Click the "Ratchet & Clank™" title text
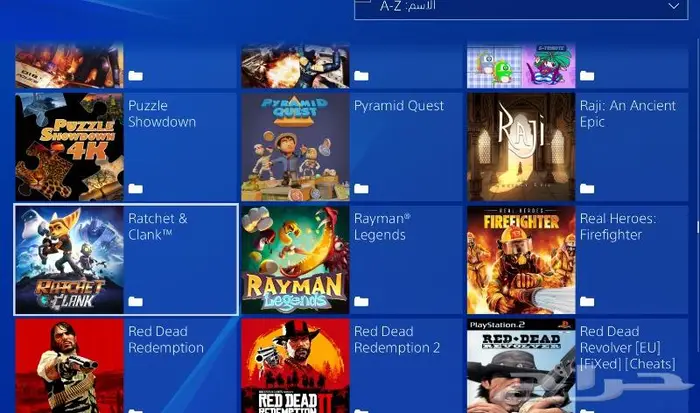Screen dimensions: 700x413 [x=158, y=226]
